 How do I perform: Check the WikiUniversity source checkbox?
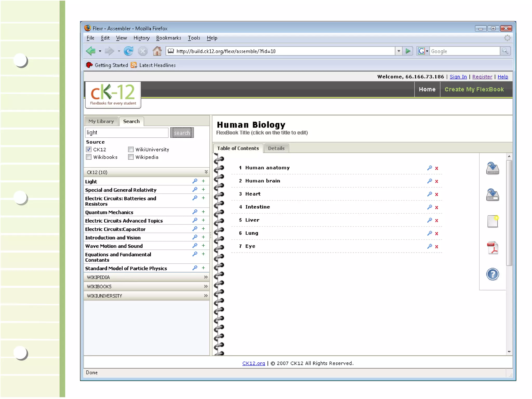[x=131, y=149]
